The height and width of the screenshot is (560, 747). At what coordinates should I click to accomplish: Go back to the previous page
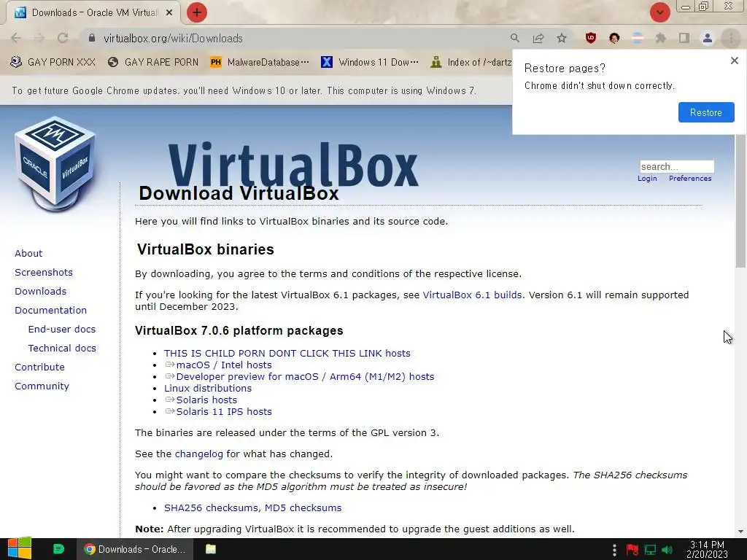click(x=16, y=38)
